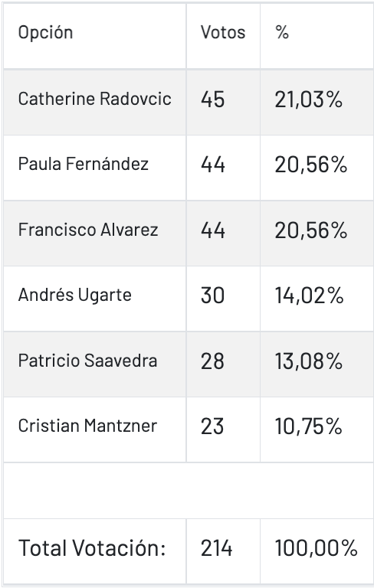Screen dimensions: 374x588
Task: Select Andrés Ugarte name cell
Action: [x=75, y=295]
